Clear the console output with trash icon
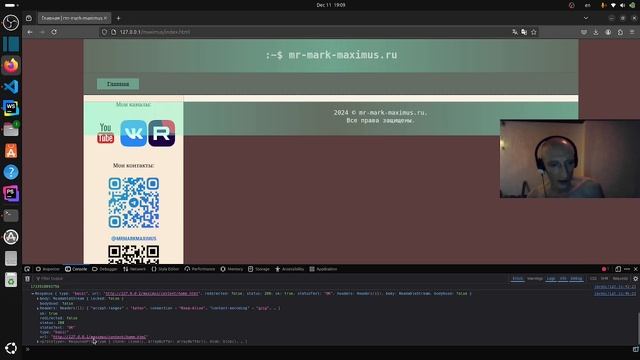 [x=27, y=279]
